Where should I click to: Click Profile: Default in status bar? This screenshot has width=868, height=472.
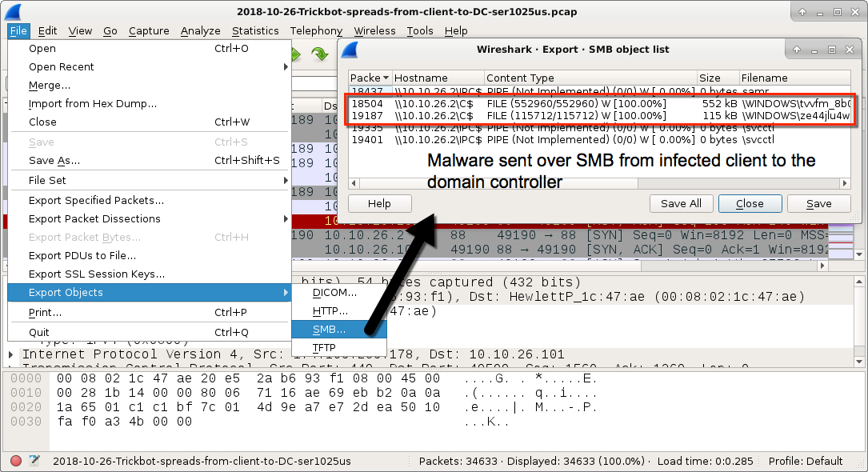click(x=806, y=461)
